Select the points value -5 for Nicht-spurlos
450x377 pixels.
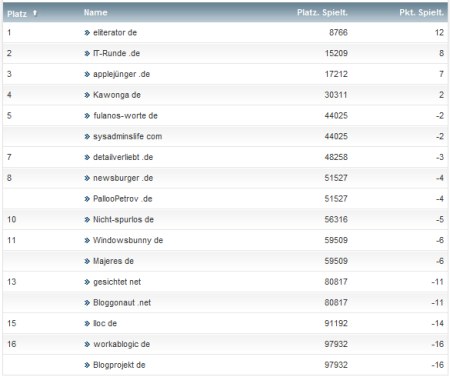point(440,220)
